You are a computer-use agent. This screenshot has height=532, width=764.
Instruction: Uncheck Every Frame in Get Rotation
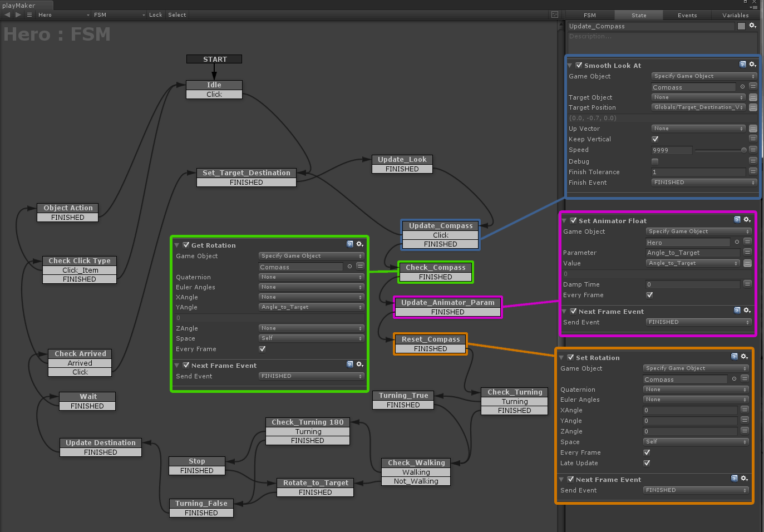pyautogui.click(x=262, y=349)
